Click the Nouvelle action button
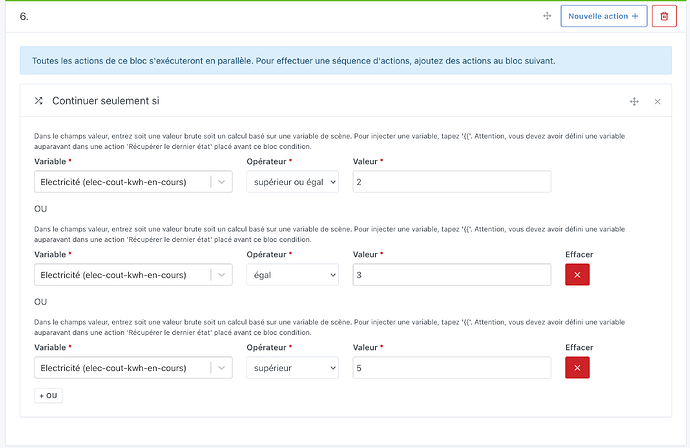 [603, 16]
